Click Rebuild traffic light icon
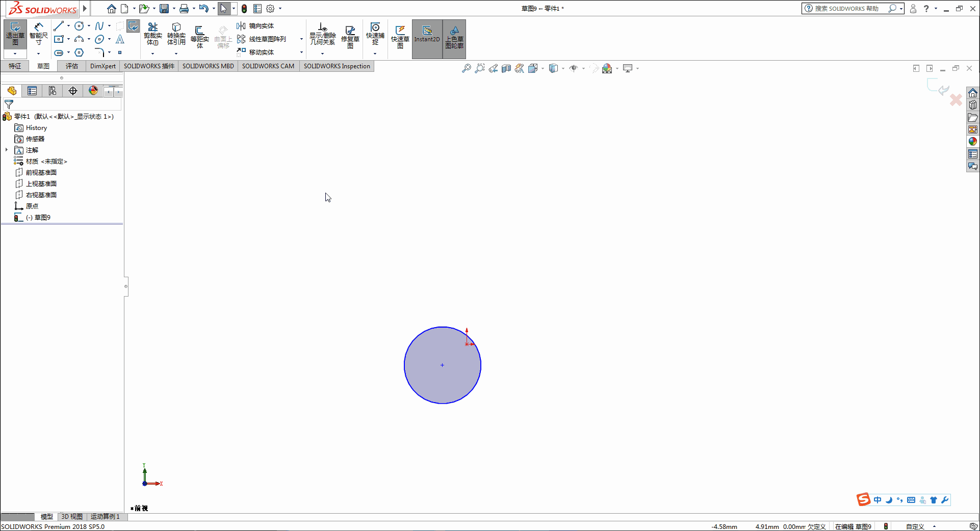The height and width of the screenshot is (531, 980). [x=244, y=9]
